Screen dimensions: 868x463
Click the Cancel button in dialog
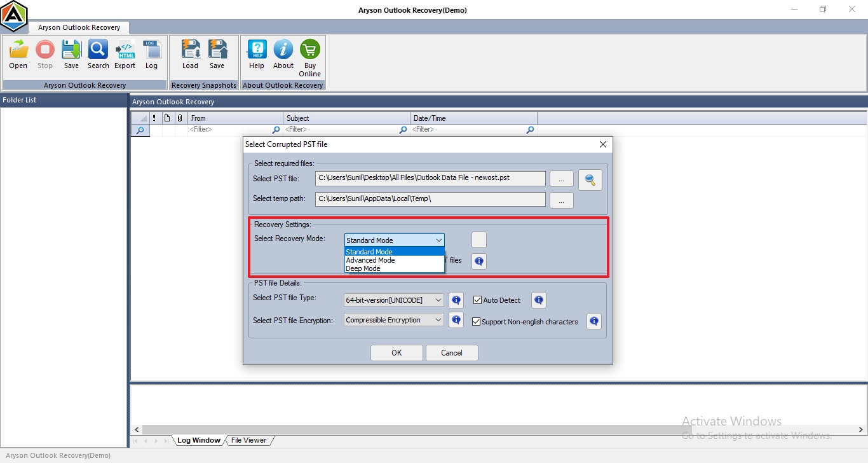(452, 353)
